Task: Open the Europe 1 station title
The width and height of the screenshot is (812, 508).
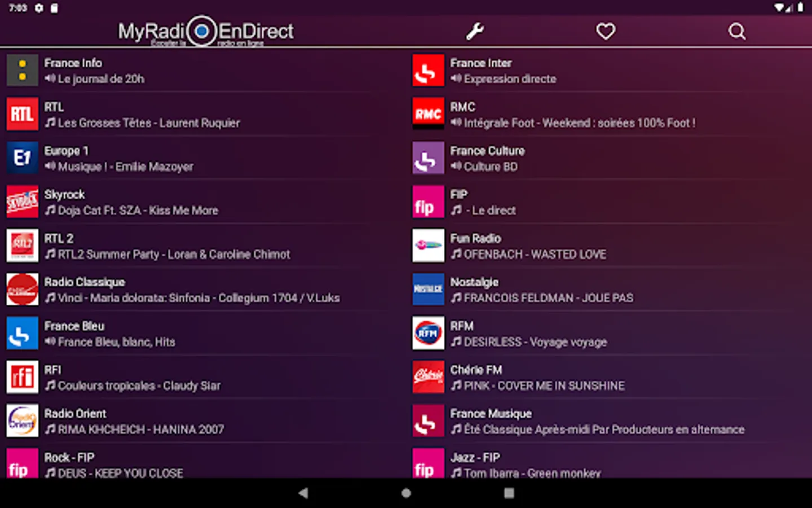Action: (x=67, y=151)
